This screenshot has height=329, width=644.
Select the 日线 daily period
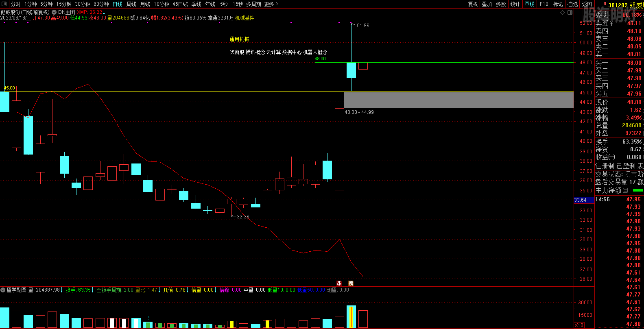[x=118, y=4]
